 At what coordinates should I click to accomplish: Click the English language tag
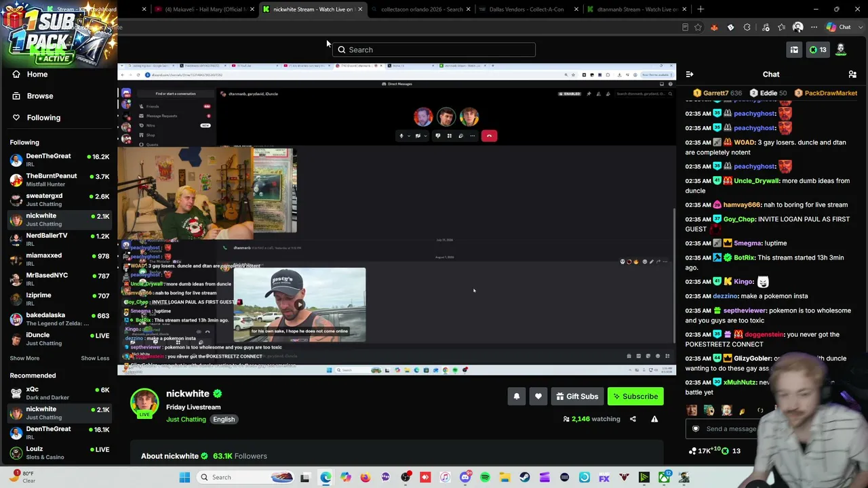click(x=224, y=420)
